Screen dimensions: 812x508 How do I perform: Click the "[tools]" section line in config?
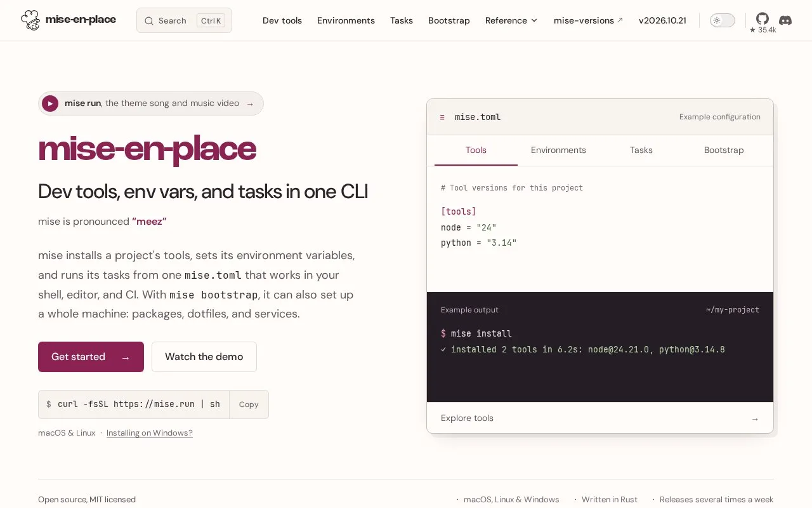[x=459, y=211]
